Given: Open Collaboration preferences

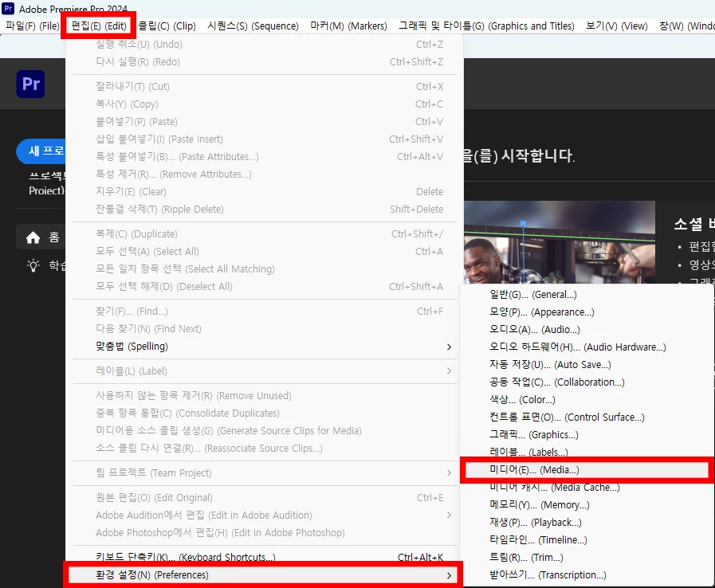Looking at the screenshot, I should click(586, 382).
